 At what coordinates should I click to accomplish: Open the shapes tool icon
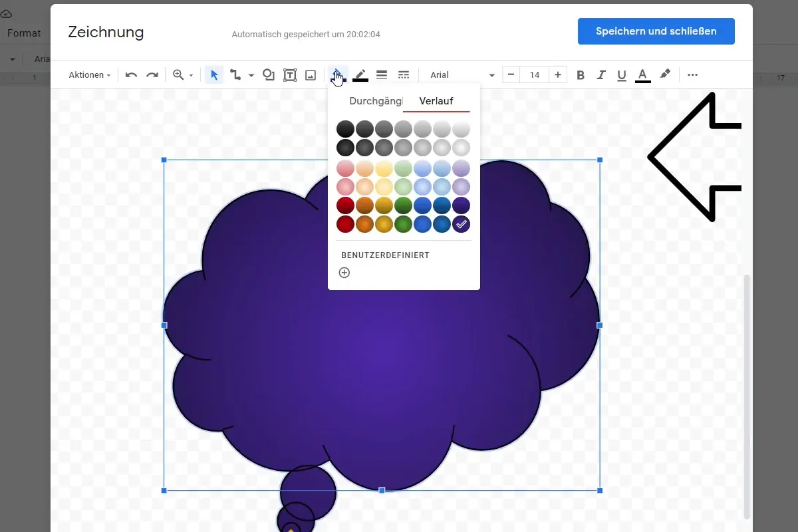pyautogui.click(x=269, y=75)
